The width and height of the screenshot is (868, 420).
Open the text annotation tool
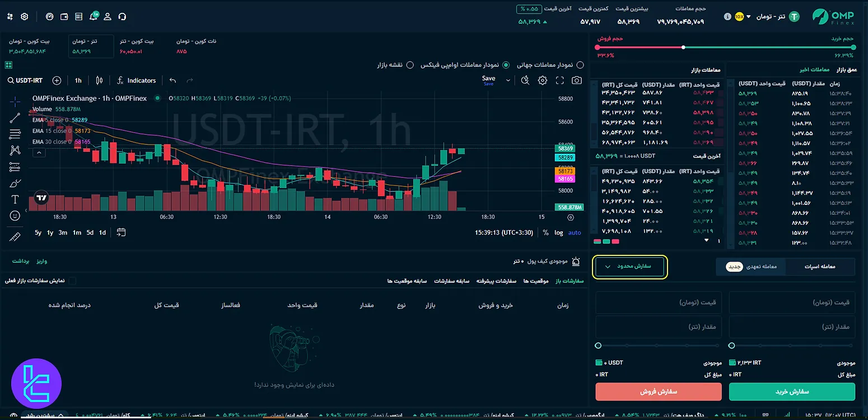point(15,199)
